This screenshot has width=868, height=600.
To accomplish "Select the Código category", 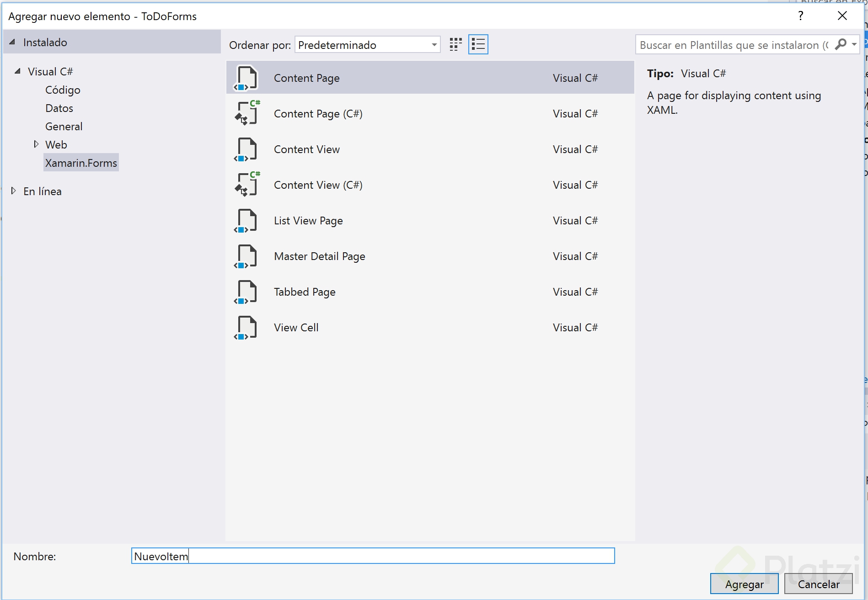I will pyautogui.click(x=63, y=90).
